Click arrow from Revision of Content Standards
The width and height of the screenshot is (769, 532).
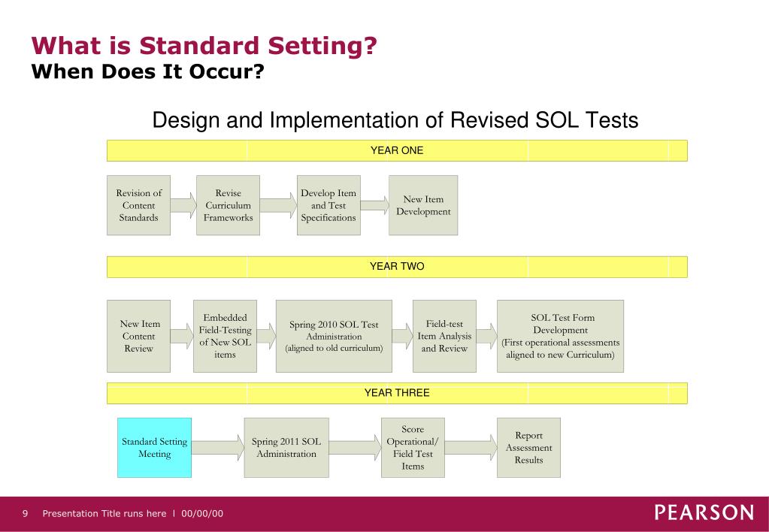point(183,205)
